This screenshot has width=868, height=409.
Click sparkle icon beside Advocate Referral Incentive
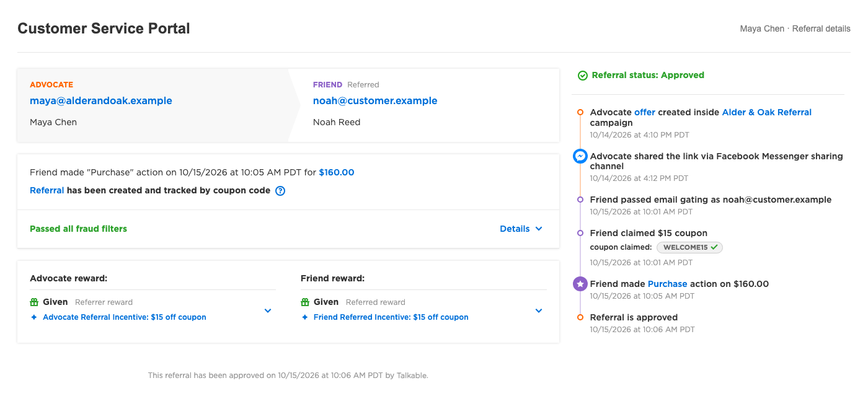tap(34, 317)
